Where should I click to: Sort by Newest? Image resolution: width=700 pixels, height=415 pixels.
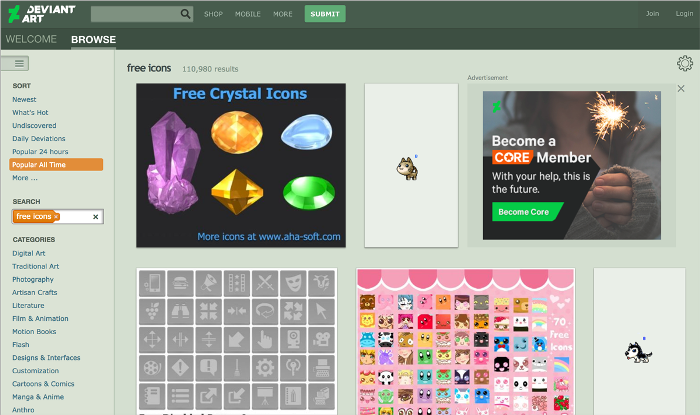tap(25, 99)
